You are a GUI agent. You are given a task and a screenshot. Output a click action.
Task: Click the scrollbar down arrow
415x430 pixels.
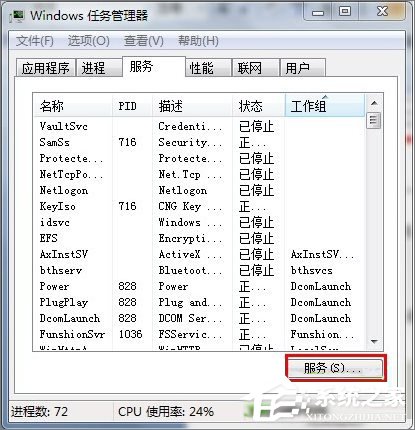(x=374, y=341)
